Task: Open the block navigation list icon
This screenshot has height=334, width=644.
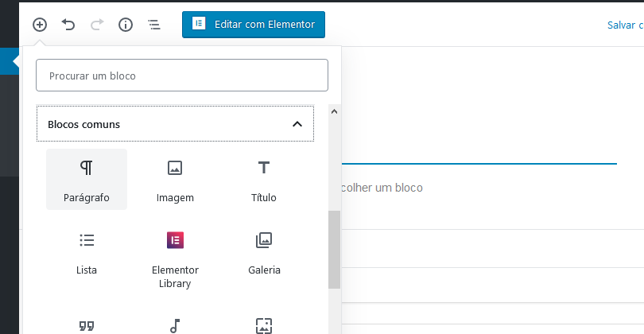Action: pos(154,25)
